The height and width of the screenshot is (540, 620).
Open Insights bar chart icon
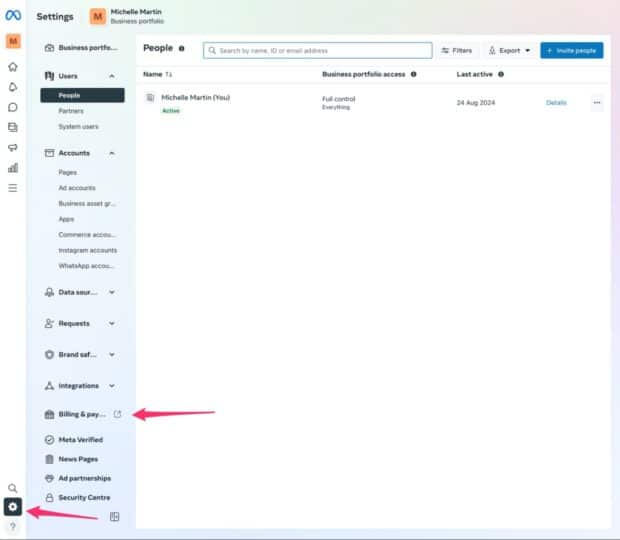click(x=13, y=168)
